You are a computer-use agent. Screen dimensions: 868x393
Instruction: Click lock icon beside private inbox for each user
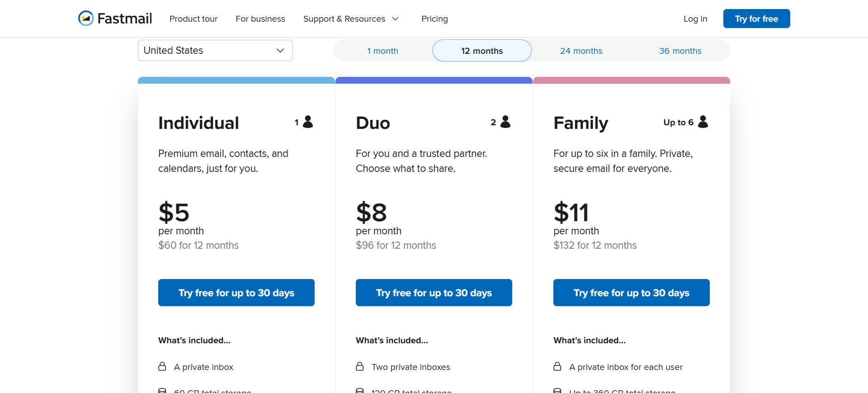point(557,367)
